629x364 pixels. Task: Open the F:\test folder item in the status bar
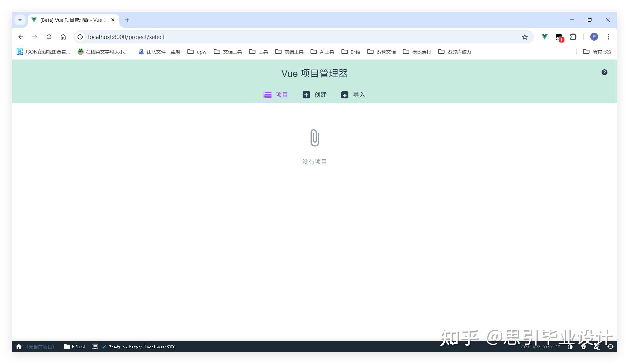point(74,346)
